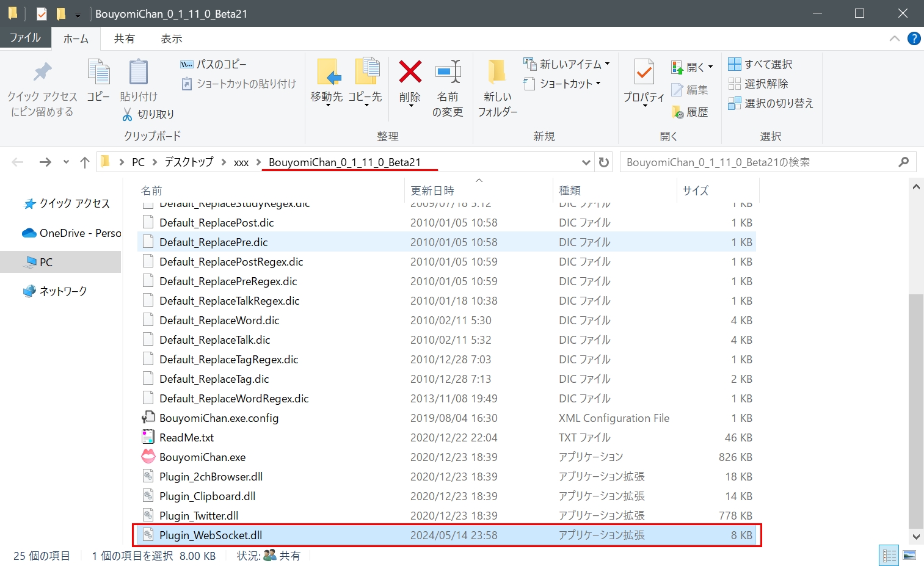The width and height of the screenshot is (924, 566).
Task: Click Copy Path (パスのコピー)
Action: point(214,64)
